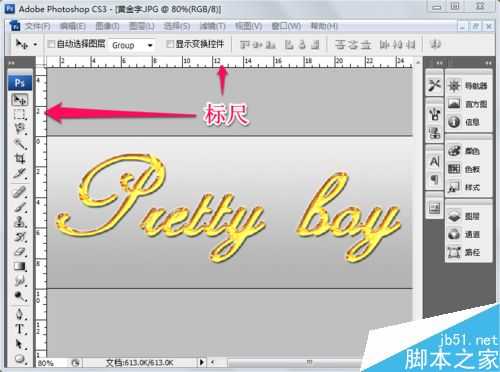
Task: Open the Group auto-select dropdown
Action: pyautogui.click(x=132, y=45)
